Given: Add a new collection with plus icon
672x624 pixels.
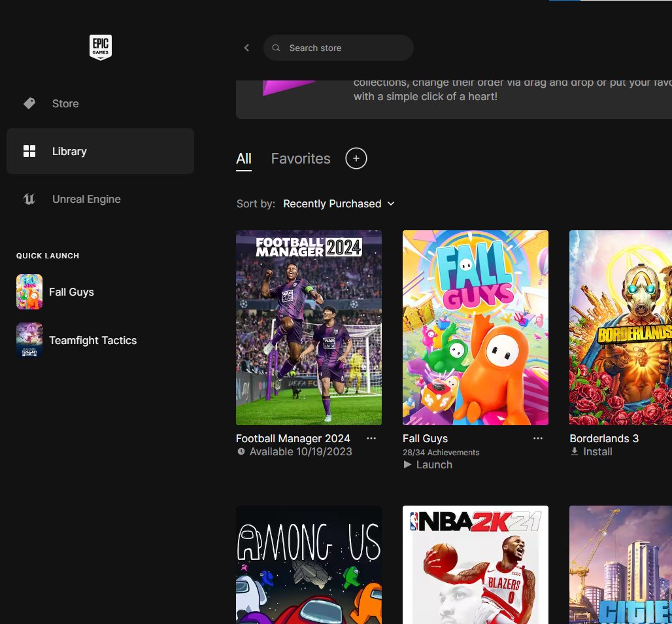Looking at the screenshot, I should click(x=356, y=158).
